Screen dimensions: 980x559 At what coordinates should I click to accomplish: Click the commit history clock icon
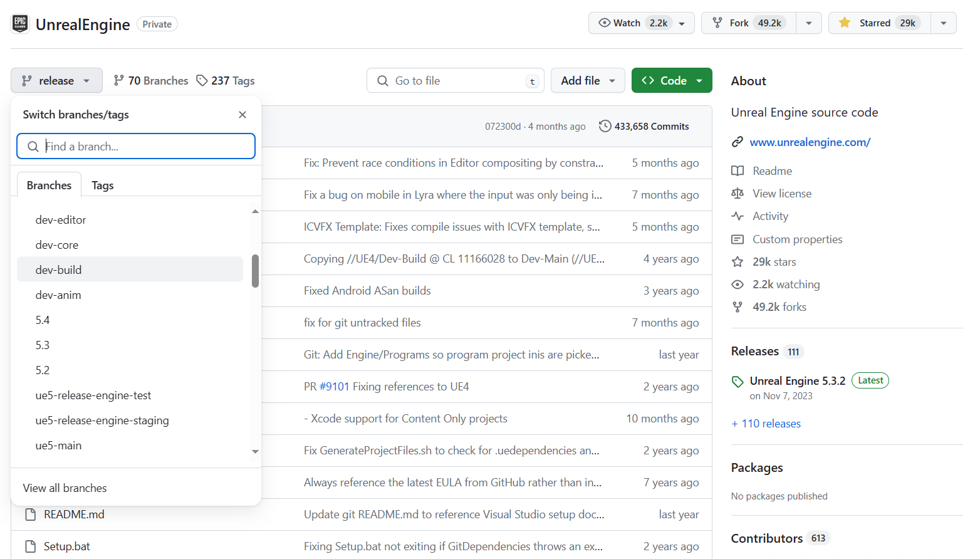point(605,126)
